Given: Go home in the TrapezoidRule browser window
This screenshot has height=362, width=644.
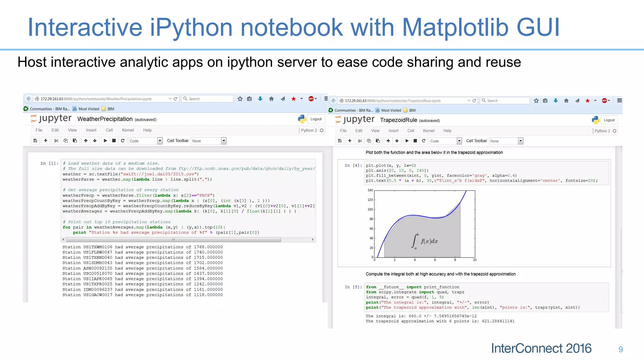Looking at the screenshot, I should pyautogui.click(x=566, y=101).
